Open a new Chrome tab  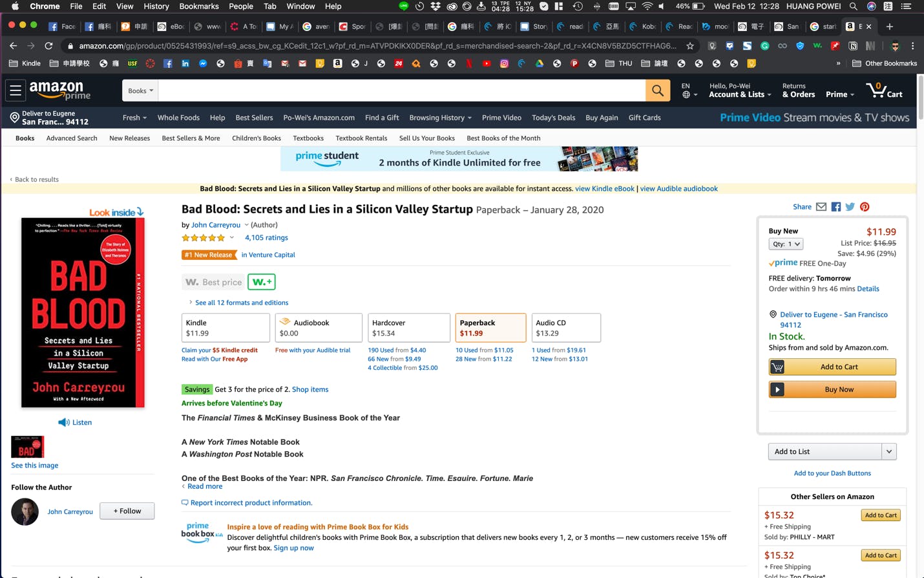890,27
